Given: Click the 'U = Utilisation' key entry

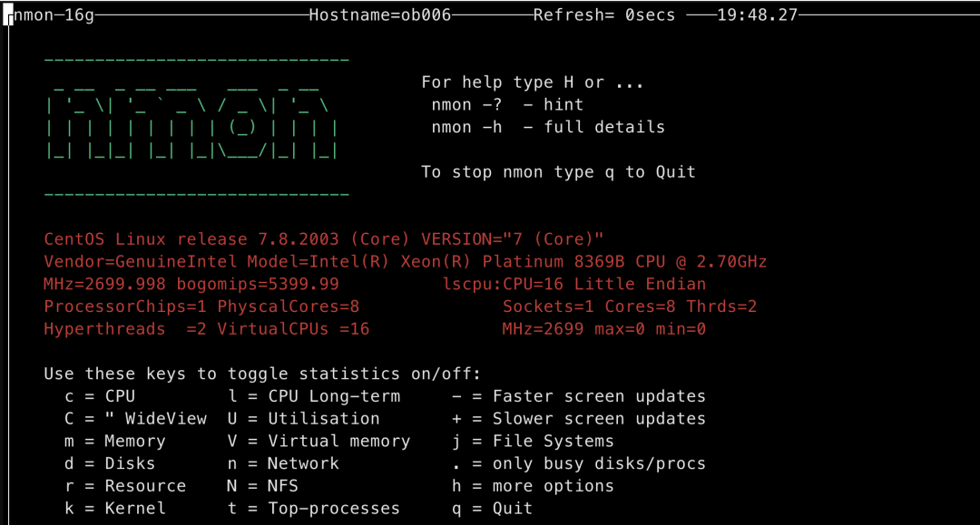Looking at the screenshot, I should [303, 419].
